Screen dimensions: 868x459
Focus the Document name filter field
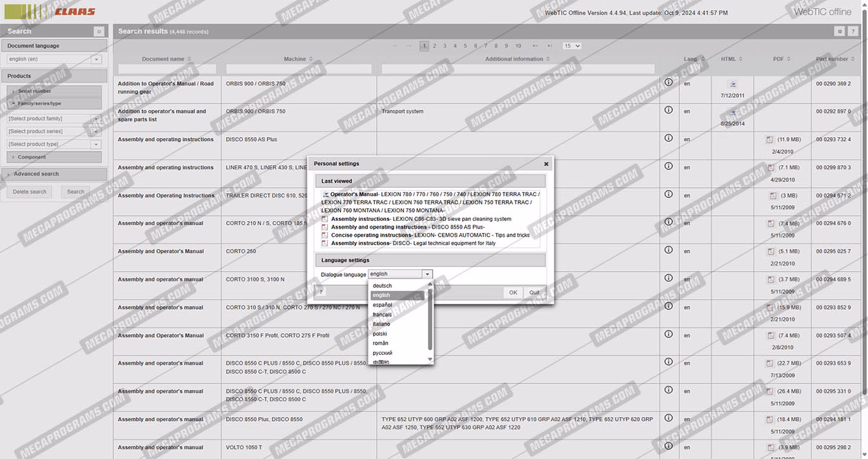pyautogui.click(x=167, y=69)
